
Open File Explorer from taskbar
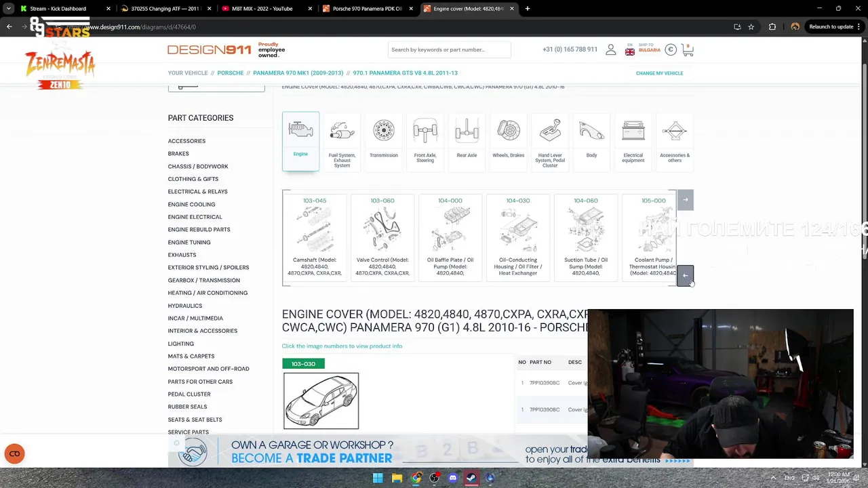click(397, 478)
